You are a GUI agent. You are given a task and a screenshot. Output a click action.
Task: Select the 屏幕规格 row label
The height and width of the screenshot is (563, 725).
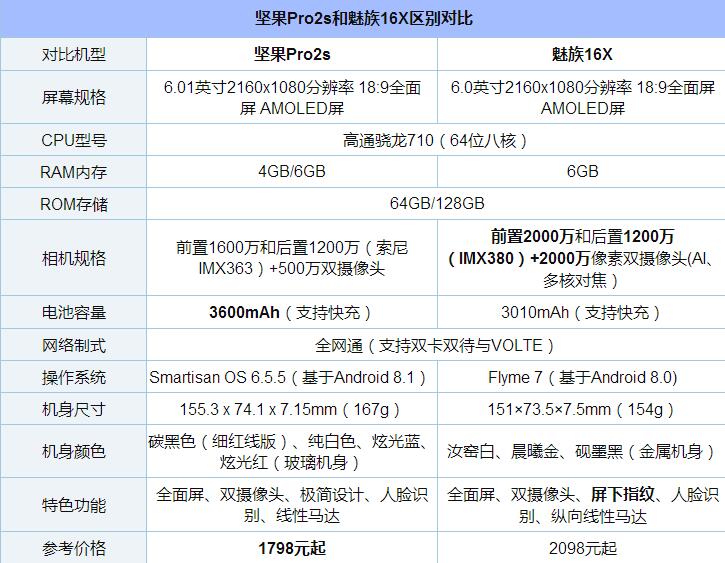pyautogui.click(x=74, y=97)
